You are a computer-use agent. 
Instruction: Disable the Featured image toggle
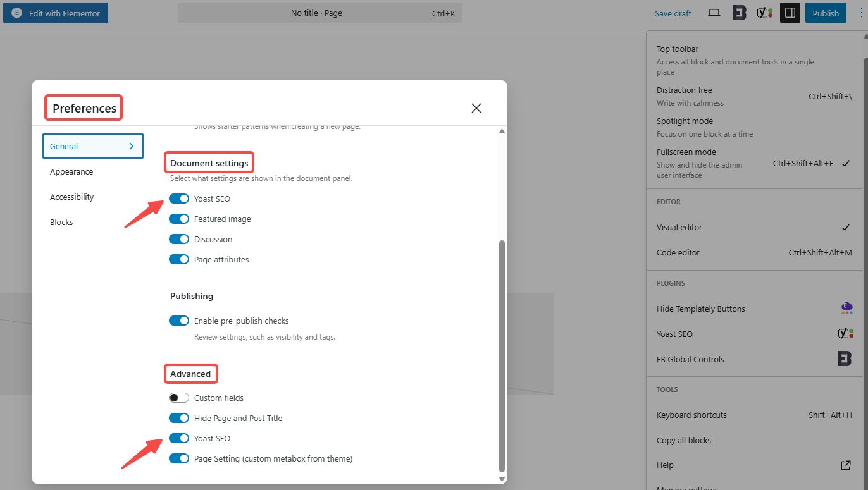click(179, 218)
